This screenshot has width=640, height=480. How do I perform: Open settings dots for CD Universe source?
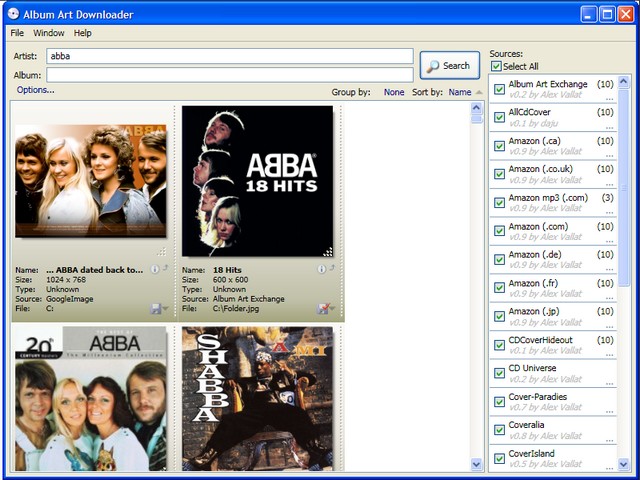(609, 383)
